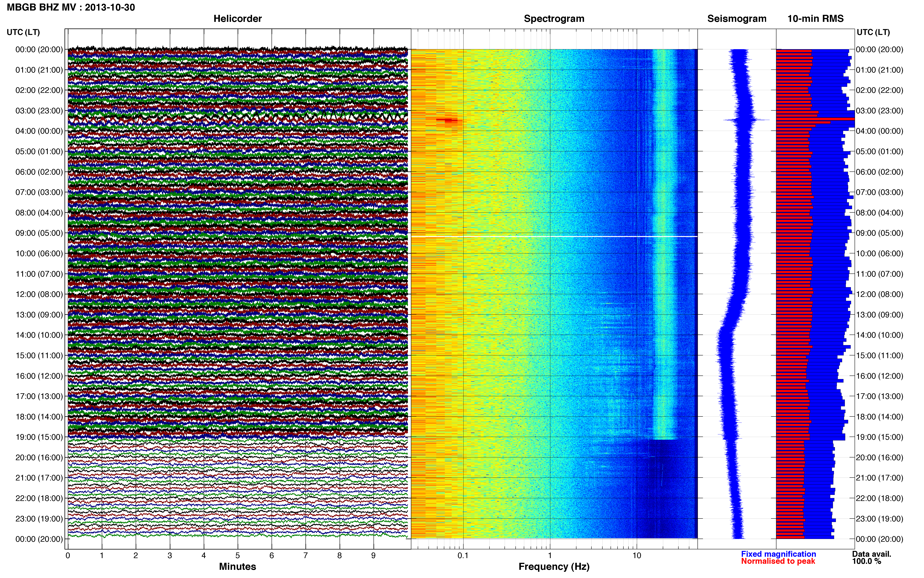This screenshot has height=578, width=924.
Task: Click RMS-side time label 20:00 (16:00)
Action: (x=879, y=458)
